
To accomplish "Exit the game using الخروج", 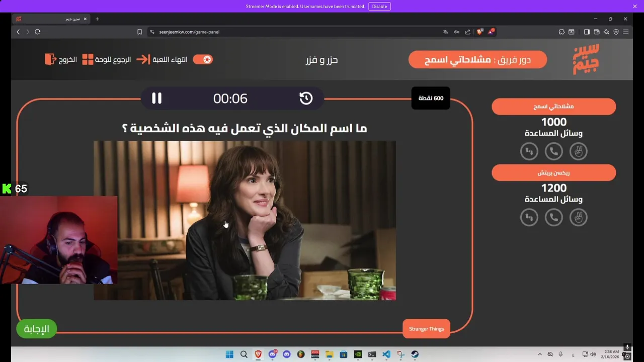I will click(x=61, y=59).
